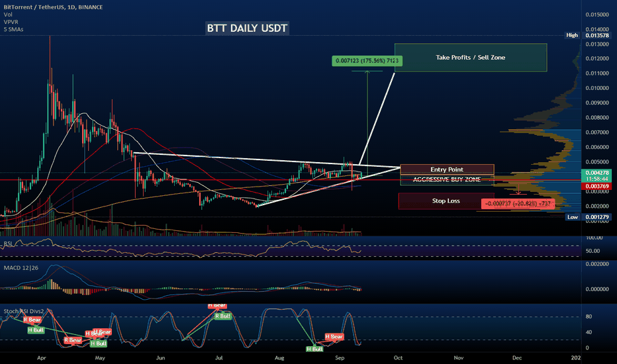This screenshot has height=364, width=617.
Task: Click the May label on time axis
Action: pyautogui.click(x=100, y=357)
